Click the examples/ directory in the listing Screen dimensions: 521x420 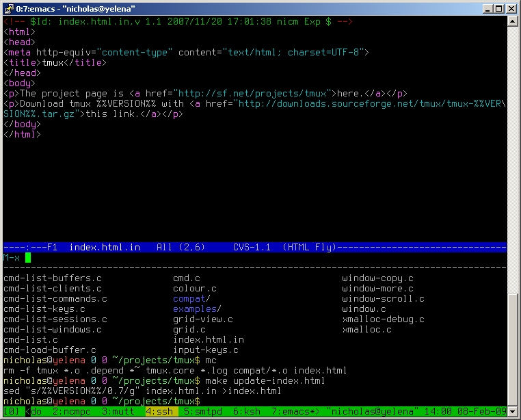(x=197, y=309)
